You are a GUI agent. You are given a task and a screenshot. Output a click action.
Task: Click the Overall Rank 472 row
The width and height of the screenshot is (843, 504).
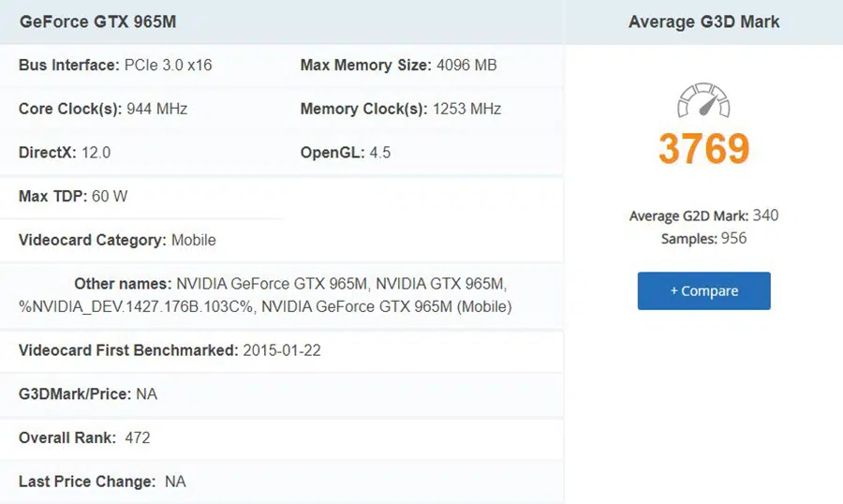[84, 437]
